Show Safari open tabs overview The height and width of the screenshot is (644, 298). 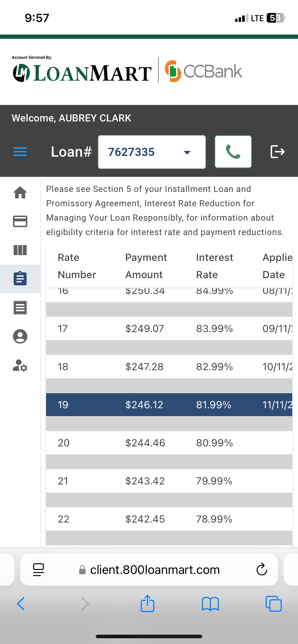coord(274,604)
